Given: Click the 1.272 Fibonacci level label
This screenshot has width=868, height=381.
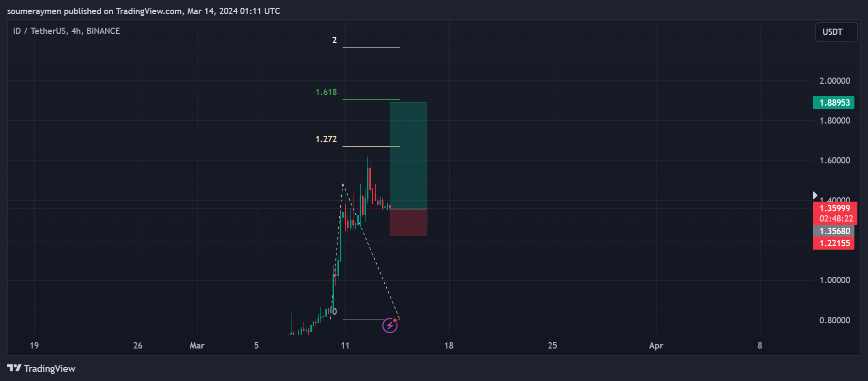Looking at the screenshot, I should [326, 139].
